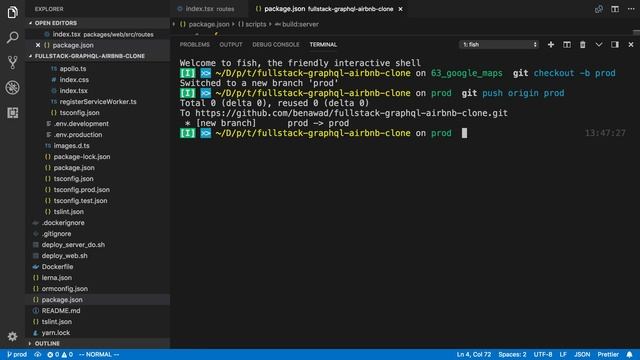Open the Extensions view in activity bar
The width and height of the screenshot is (640, 360).
(12, 113)
